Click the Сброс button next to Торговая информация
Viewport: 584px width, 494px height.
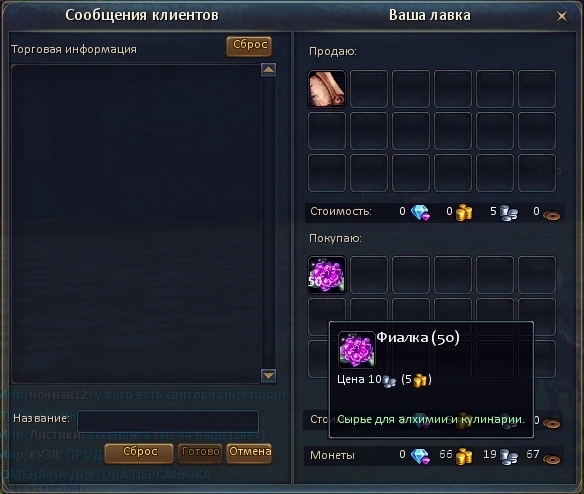249,46
